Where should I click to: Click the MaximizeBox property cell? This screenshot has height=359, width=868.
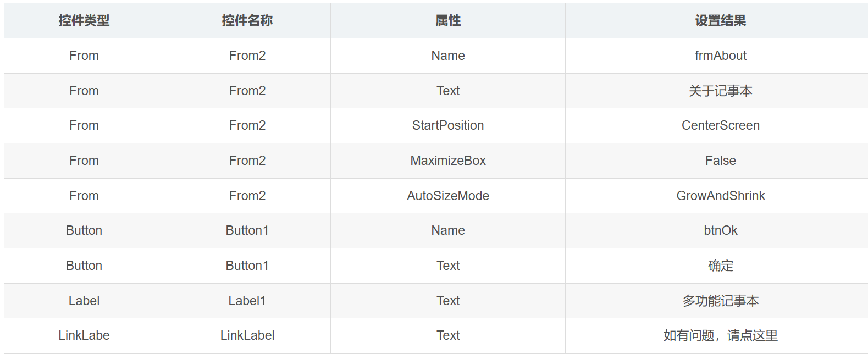coord(448,161)
